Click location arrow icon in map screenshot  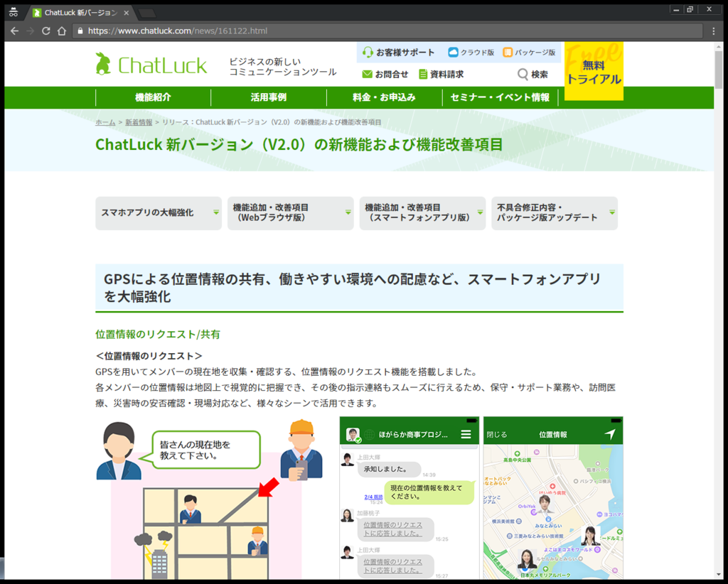pyautogui.click(x=610, y=434)
